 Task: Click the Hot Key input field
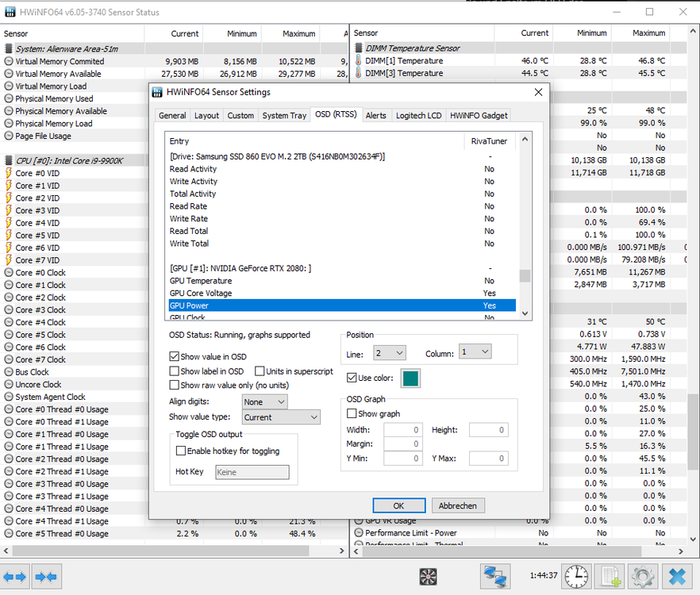pos(252,472)
